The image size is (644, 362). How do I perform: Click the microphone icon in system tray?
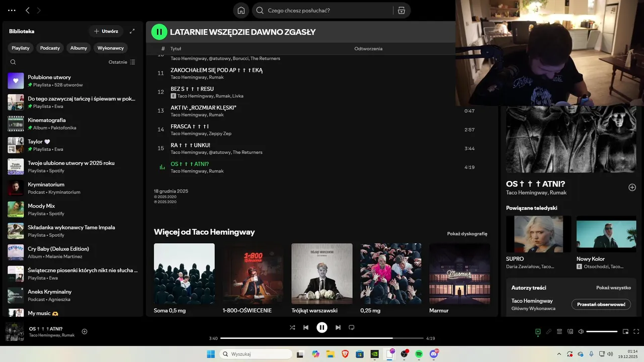(591, 354)
